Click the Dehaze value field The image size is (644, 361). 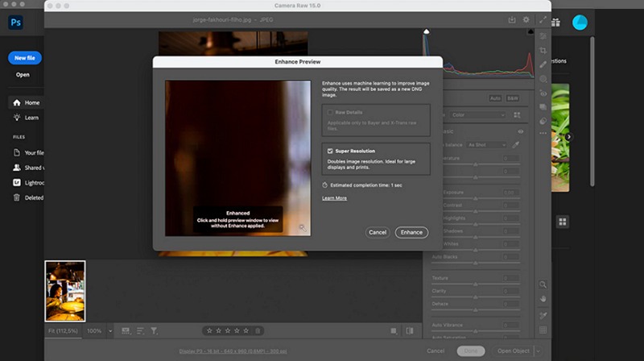[x=511, y=304]
